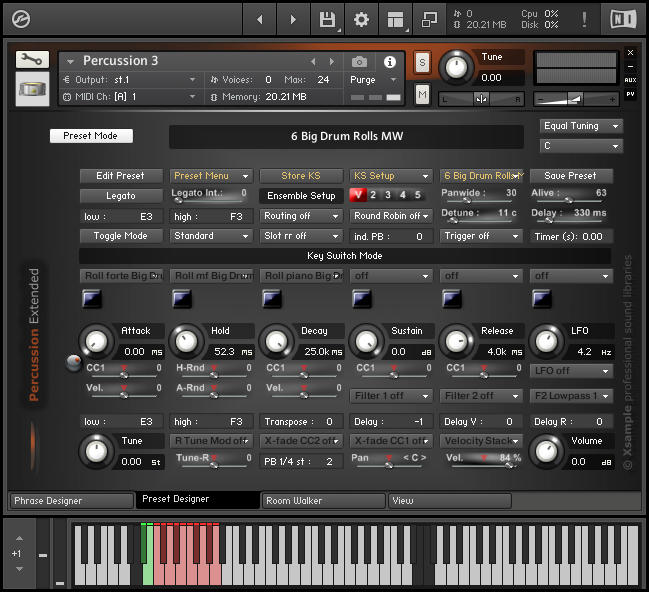The image size is (649, 592).
Task: Click the Release knob
Action: point(456,342)
